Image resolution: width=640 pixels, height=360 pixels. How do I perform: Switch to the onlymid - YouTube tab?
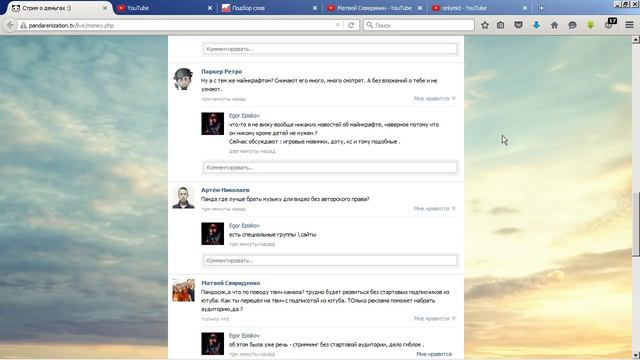click(480, 8)
